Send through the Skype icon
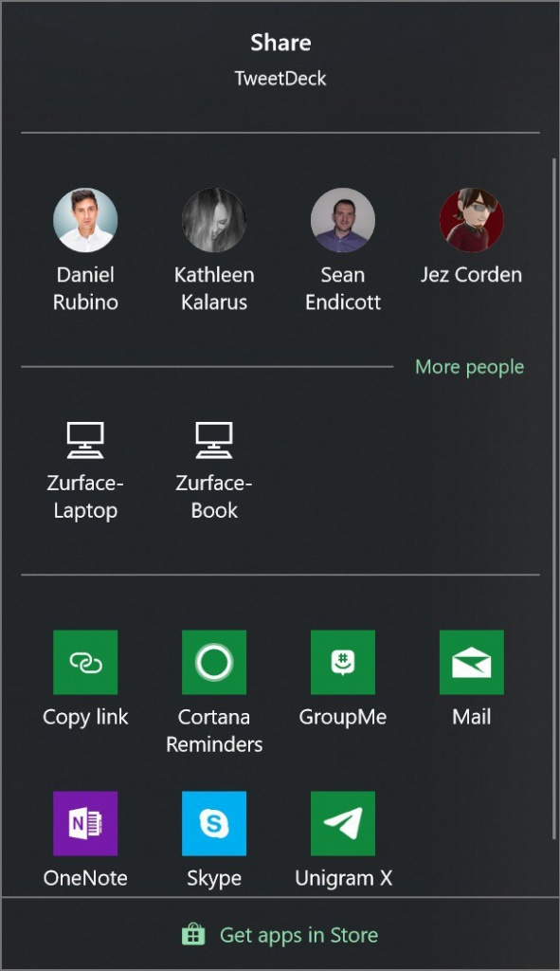 point(214,823)
